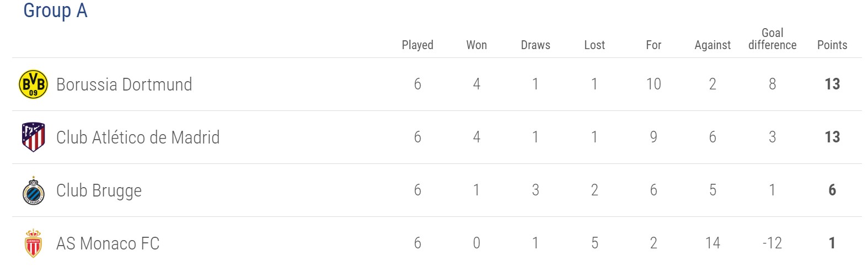Select Monaco's -12 goal difference cell
The width and height of the screenshot is (868, 271).
[772, 243]
